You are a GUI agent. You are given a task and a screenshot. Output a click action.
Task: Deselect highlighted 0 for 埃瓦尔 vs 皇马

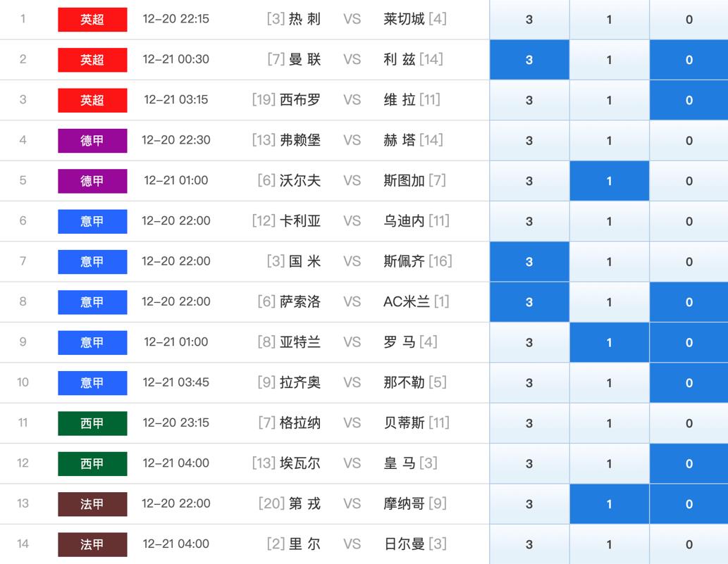point(689,463)
